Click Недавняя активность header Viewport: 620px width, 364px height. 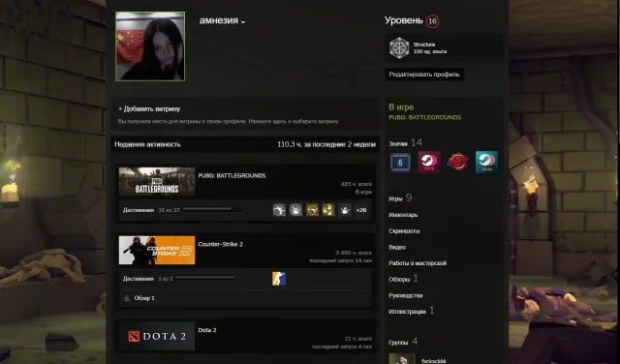[147, 144]
